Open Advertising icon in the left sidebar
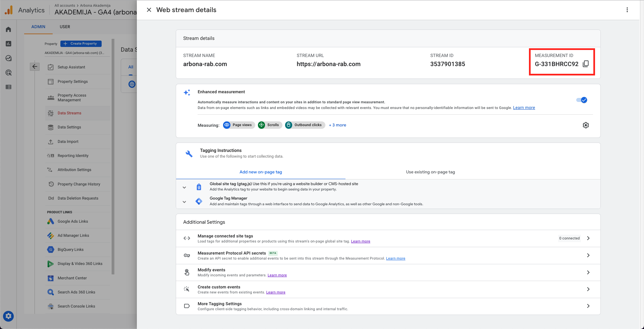 coord(8,72)
